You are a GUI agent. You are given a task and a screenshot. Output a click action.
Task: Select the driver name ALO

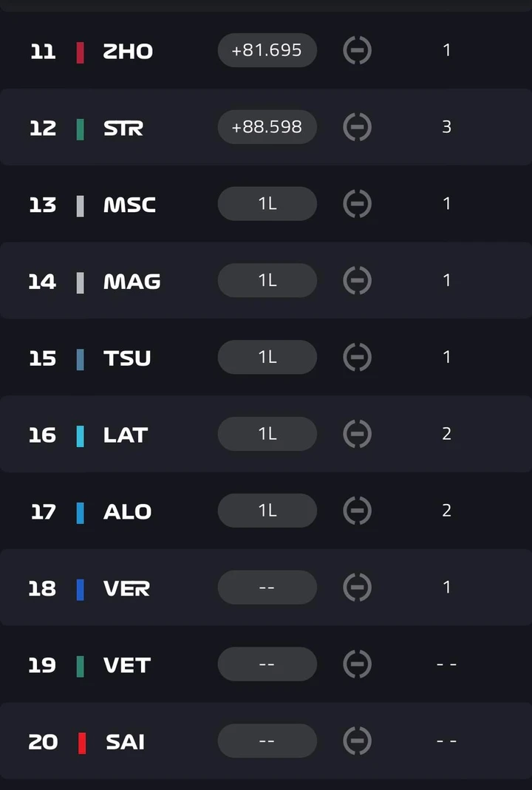click(x=127, y=512)
